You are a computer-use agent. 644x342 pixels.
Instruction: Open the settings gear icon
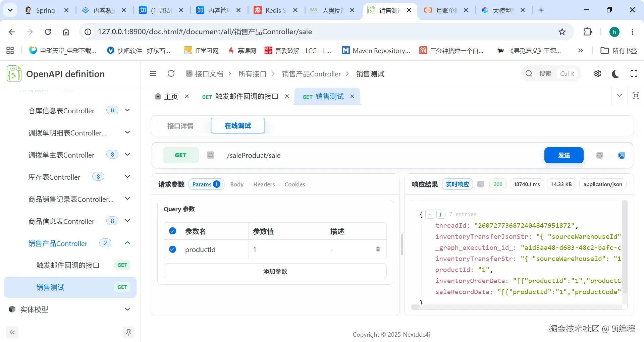(x=598, y=73)
